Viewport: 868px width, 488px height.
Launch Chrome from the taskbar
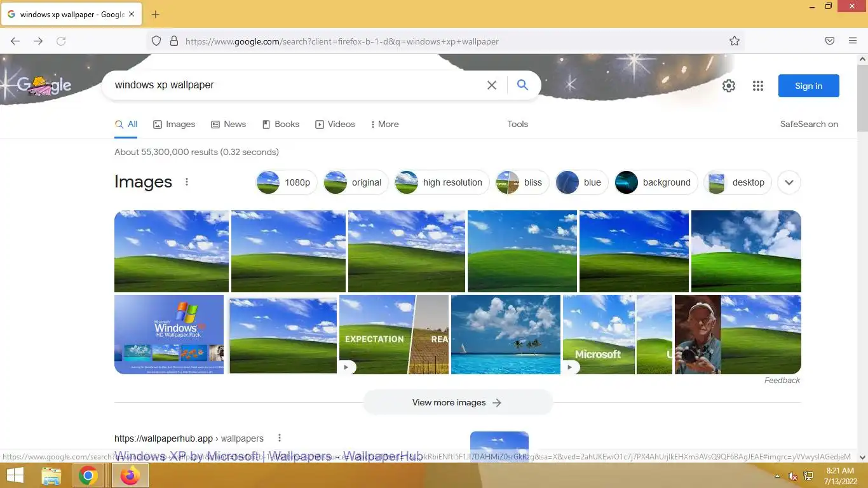(x=88, y=475)
